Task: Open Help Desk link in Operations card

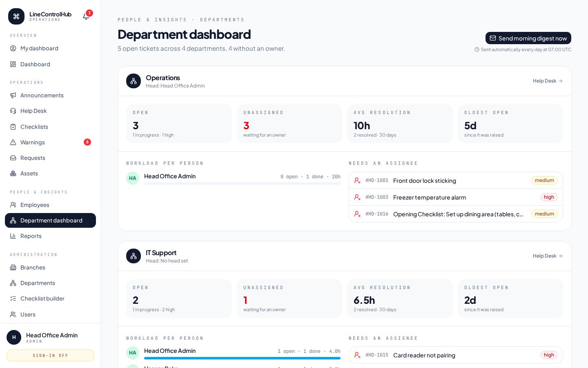Action: point(548,81)
